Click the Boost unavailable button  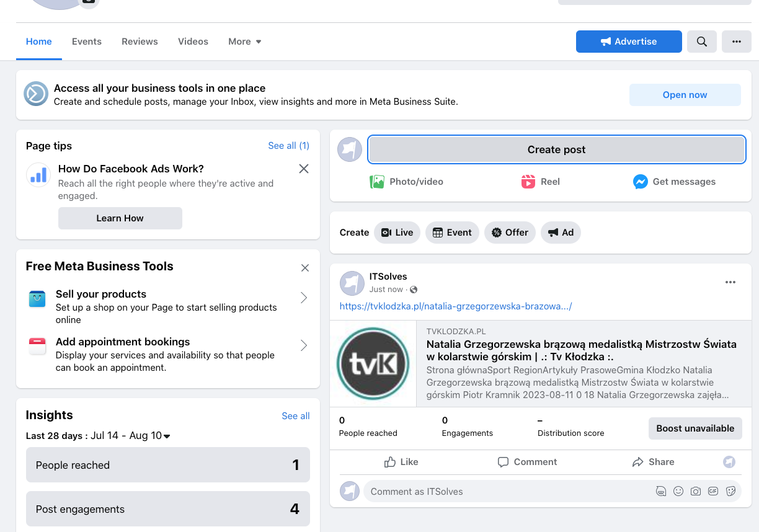(x=695, y=428)
